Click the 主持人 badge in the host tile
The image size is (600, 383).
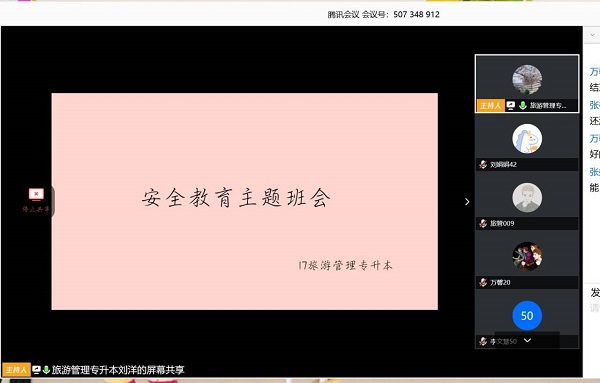point(490,106)
